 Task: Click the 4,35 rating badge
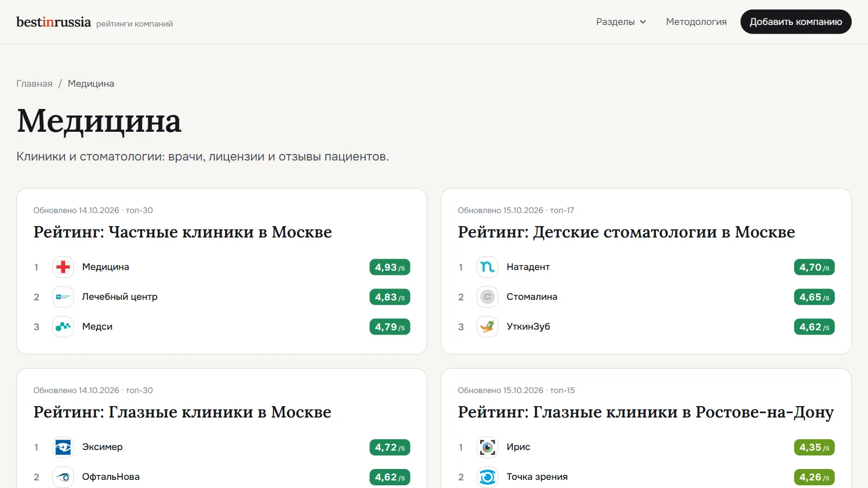[x=814, y=447]
